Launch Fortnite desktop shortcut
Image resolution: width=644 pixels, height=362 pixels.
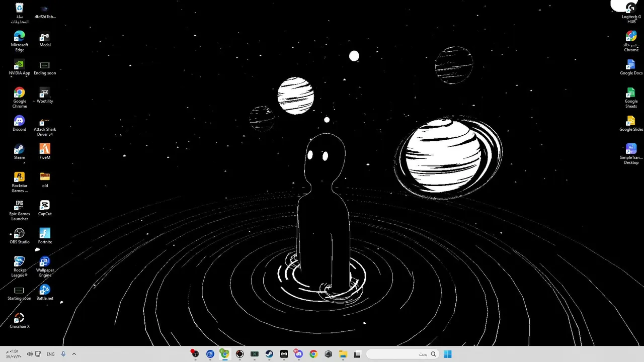[x=45, y=237]
